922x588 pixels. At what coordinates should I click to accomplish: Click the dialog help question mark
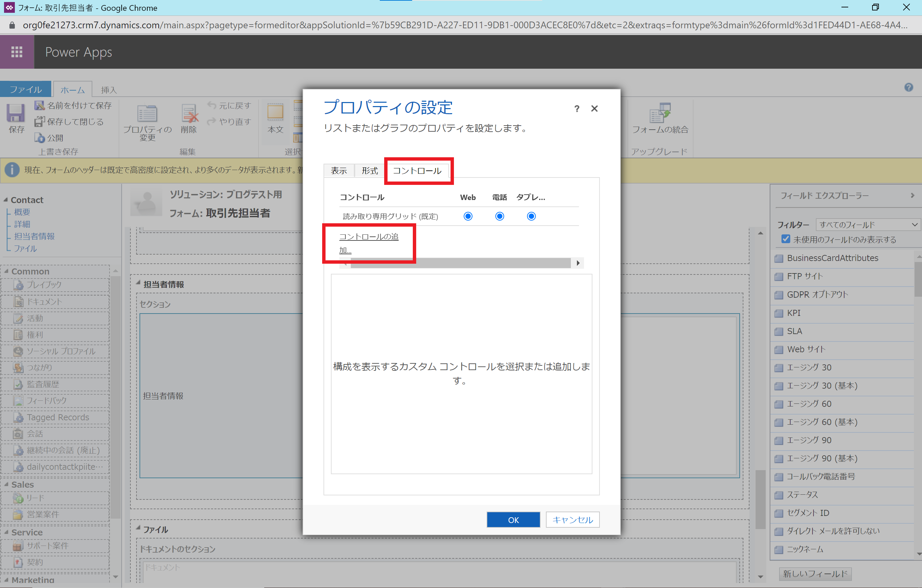point(577,109)
